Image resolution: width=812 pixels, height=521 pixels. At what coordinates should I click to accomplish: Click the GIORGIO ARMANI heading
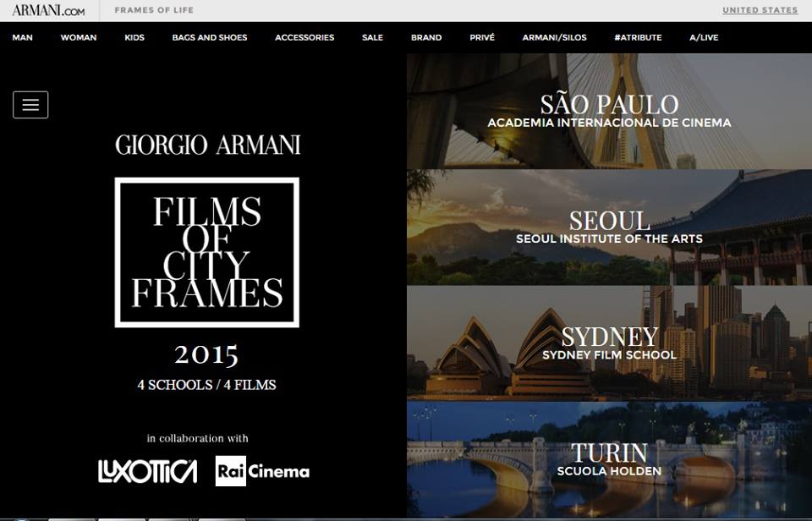point(208,145)
